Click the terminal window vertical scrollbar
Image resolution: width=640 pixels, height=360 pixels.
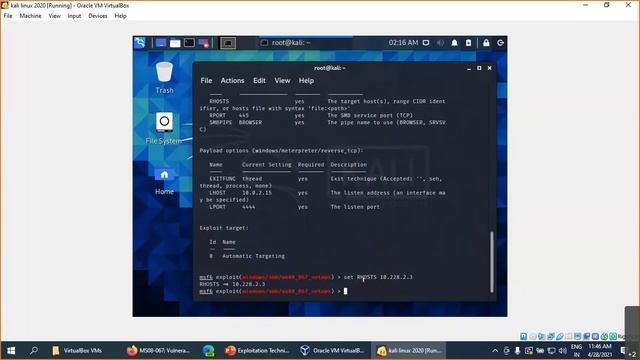point(492,262)
